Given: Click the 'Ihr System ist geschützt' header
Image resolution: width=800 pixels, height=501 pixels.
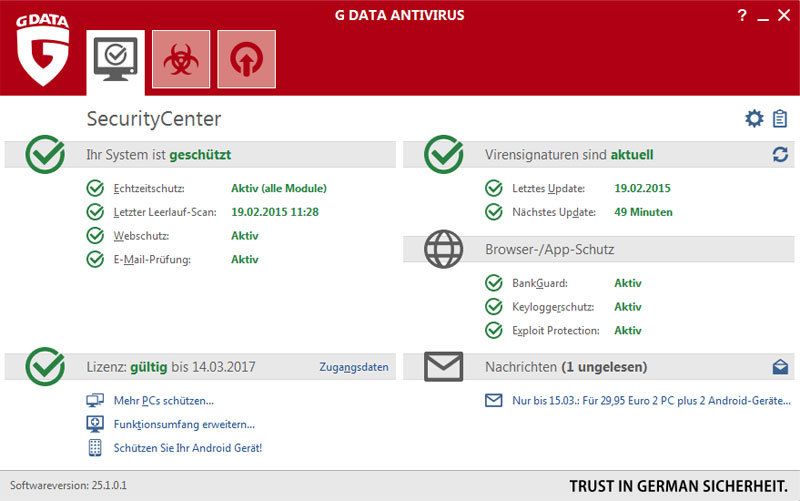Looking at the screenshot, I should point(158,154).
